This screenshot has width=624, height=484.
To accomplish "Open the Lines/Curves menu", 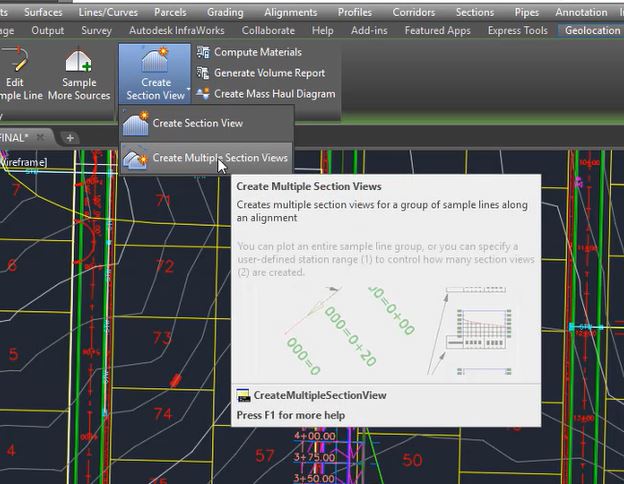I will click(x=108, y=12).
